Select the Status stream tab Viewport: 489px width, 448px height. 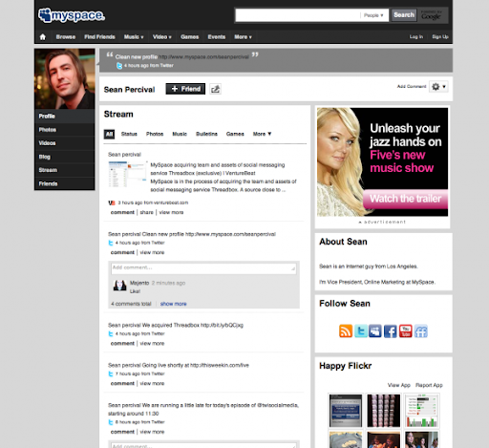[129, 134]
